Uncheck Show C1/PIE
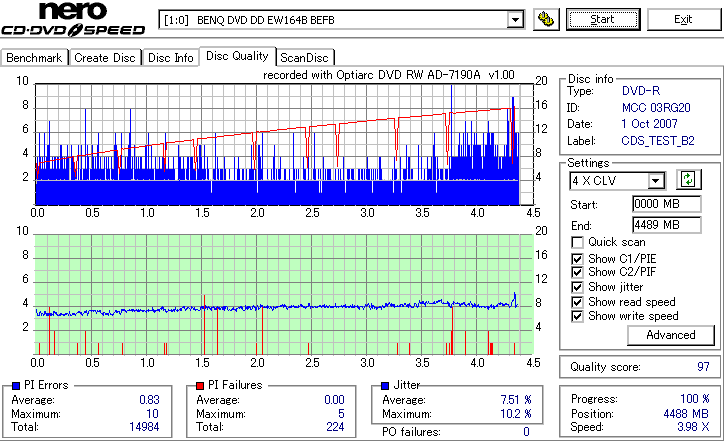The width and height of the screenshot is (724, 441). coord(577,259)
